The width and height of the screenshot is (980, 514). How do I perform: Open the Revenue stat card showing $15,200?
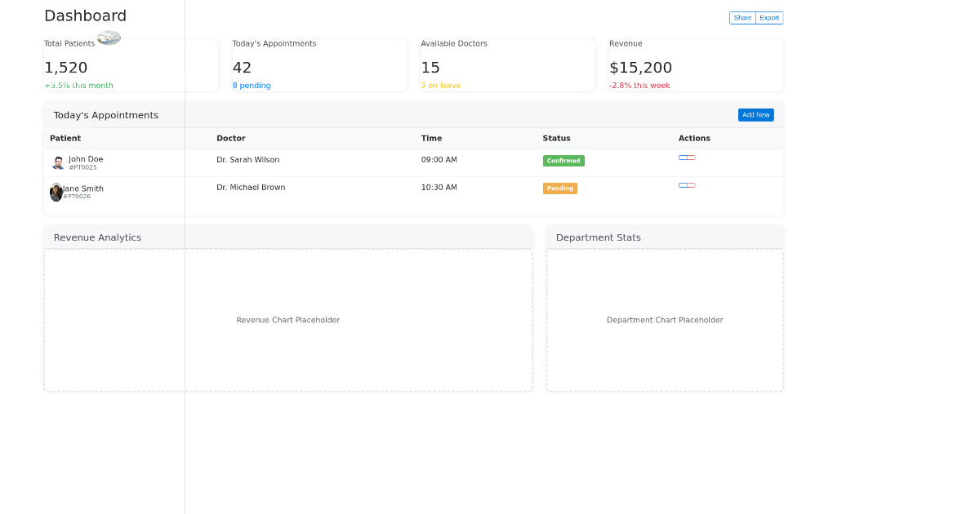pyautogui.click(x=696, y=65)
